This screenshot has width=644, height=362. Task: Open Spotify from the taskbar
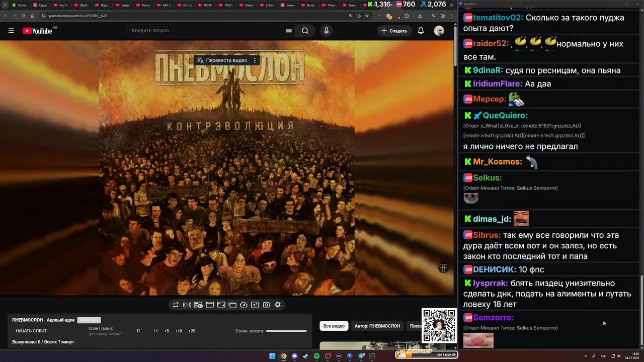[x=316, y=356]
